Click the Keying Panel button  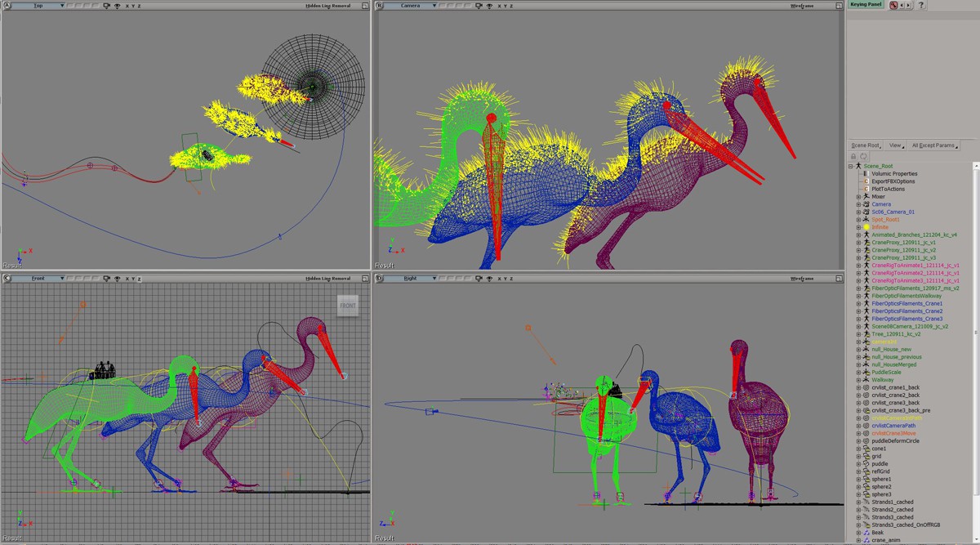(x=866, y=5)
